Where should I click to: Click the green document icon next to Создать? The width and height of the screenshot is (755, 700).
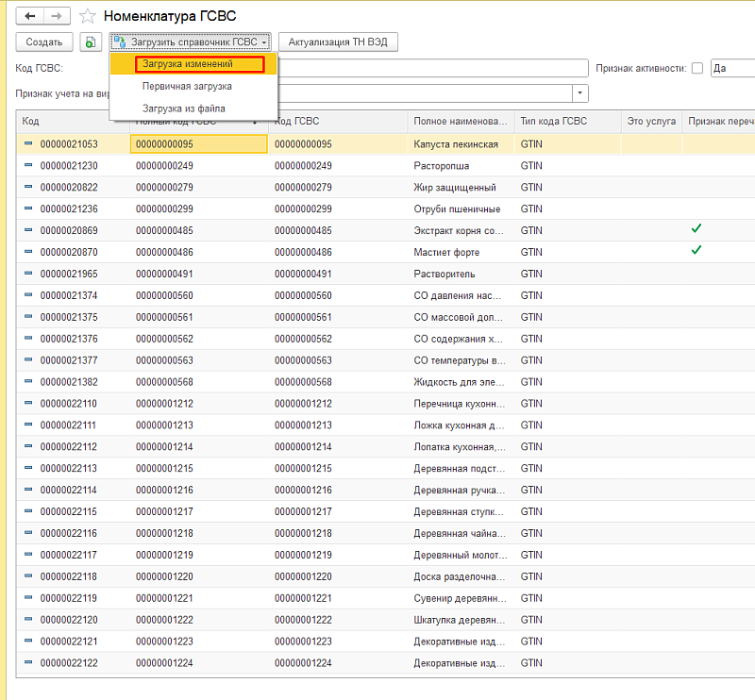coord(90,42)
